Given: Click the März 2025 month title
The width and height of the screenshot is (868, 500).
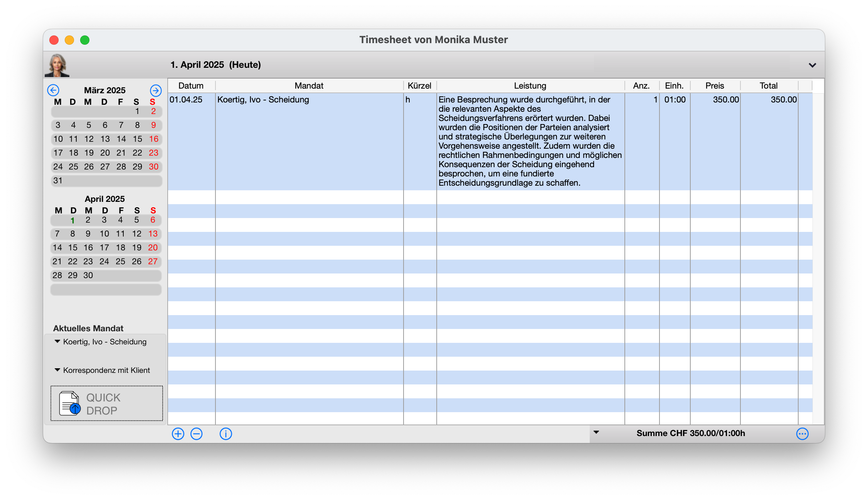Looking at the screenshot, I should click(105, 90).
